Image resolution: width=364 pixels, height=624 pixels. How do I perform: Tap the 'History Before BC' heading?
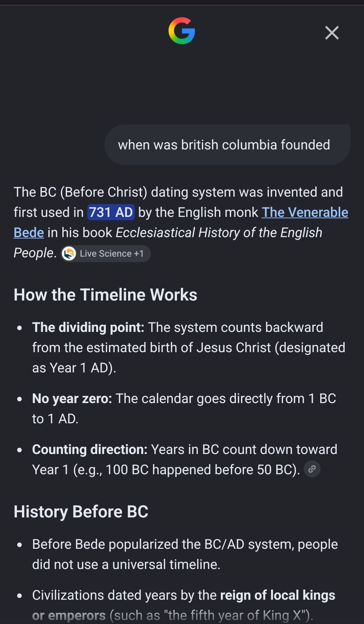coord(81,512)
